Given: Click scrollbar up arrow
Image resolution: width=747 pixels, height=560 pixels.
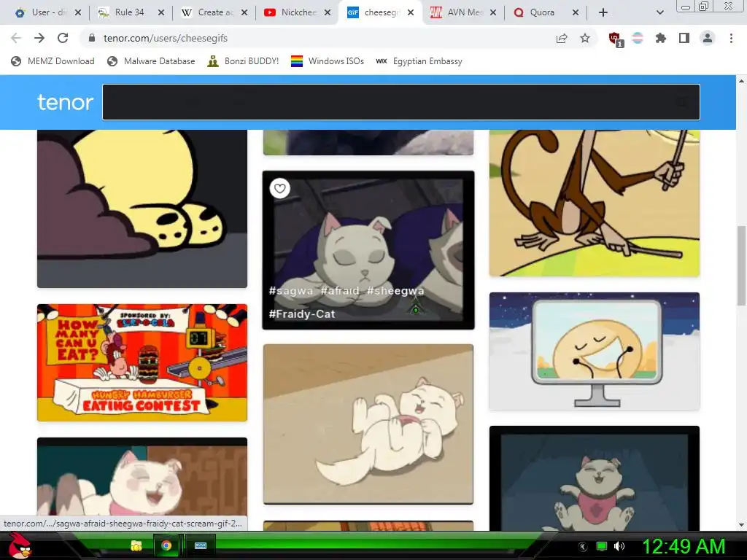Looking at the screenshot, I should pyautogui.click(x=741, y=81).
